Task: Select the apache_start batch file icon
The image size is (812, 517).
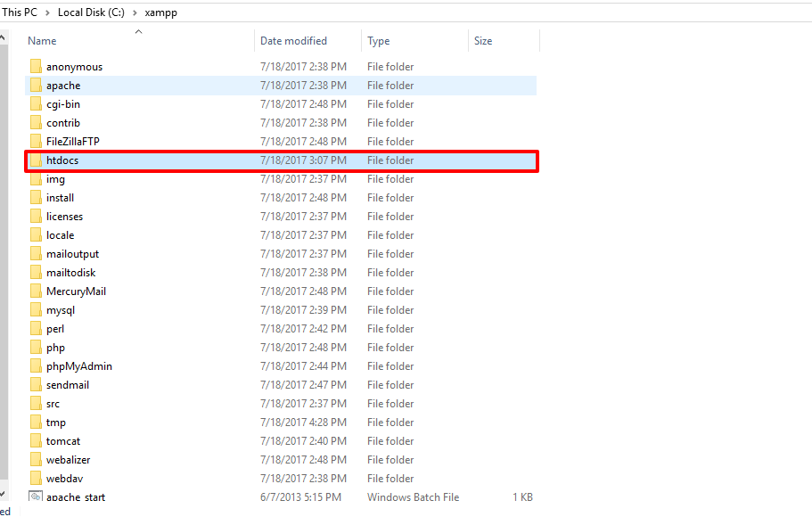Action: 36,497
